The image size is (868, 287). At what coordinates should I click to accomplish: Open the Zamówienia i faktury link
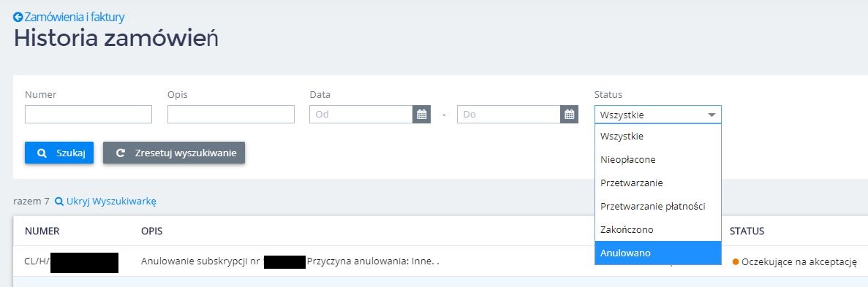click(74, 17)
